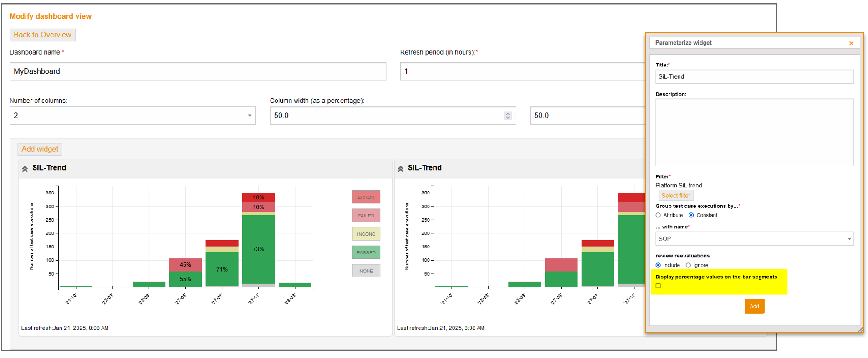Enable display percentage values checkbox
868x358 pixels.
[658, 286]
